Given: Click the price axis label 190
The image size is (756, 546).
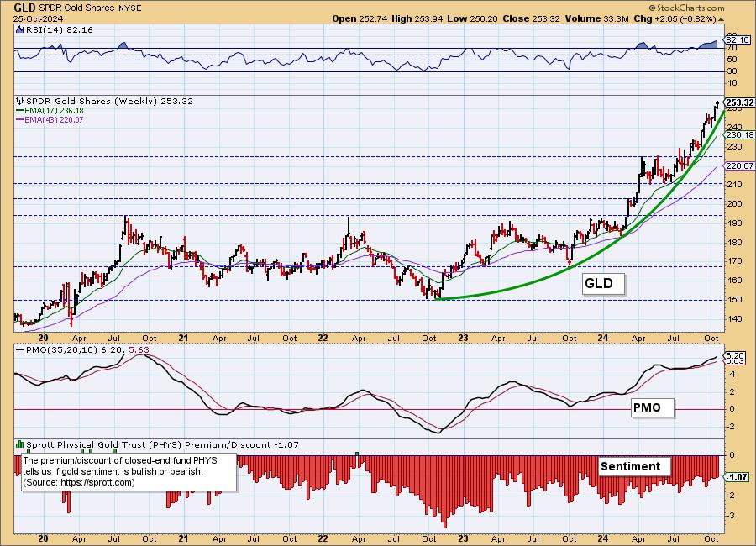Looking at the screenshot, I should click(734, 223).
